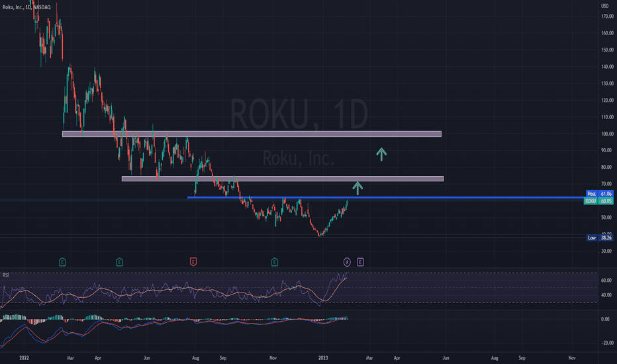Click the Roku, Inc., 1D, NASDAQ chart title
The width and height of the screenshot is (617, 364).
click(26, 7)
